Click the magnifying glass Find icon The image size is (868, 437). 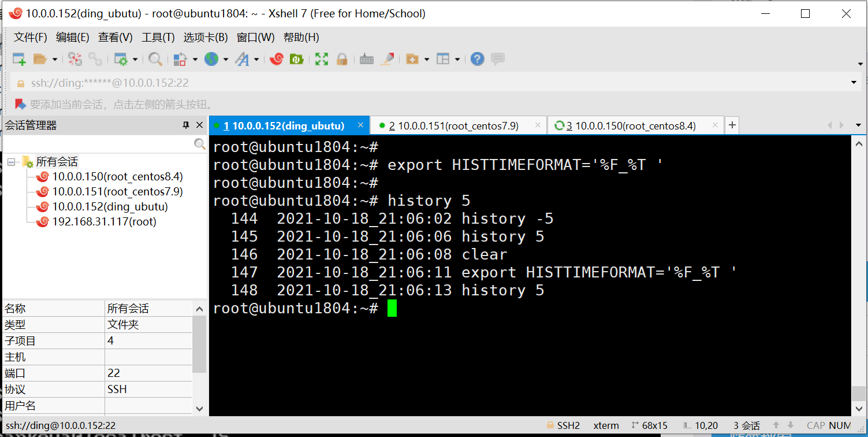(155, 59)
